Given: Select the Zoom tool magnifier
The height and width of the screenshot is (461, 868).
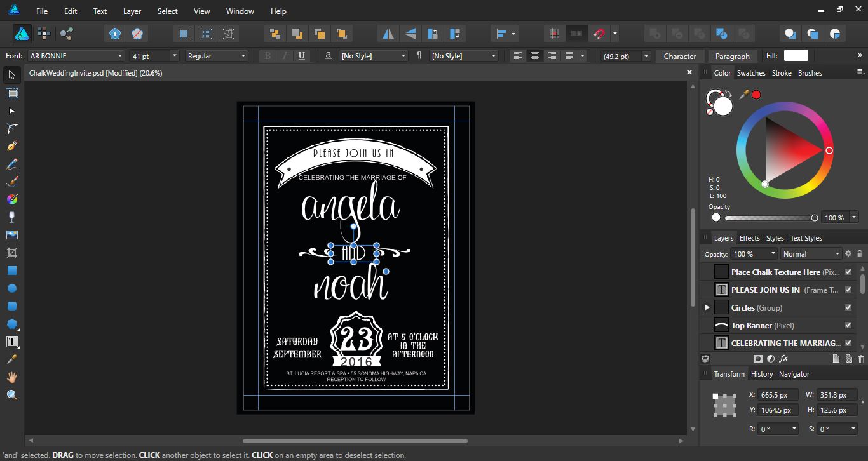Looking at the screenshot, I should coord(11,395).
